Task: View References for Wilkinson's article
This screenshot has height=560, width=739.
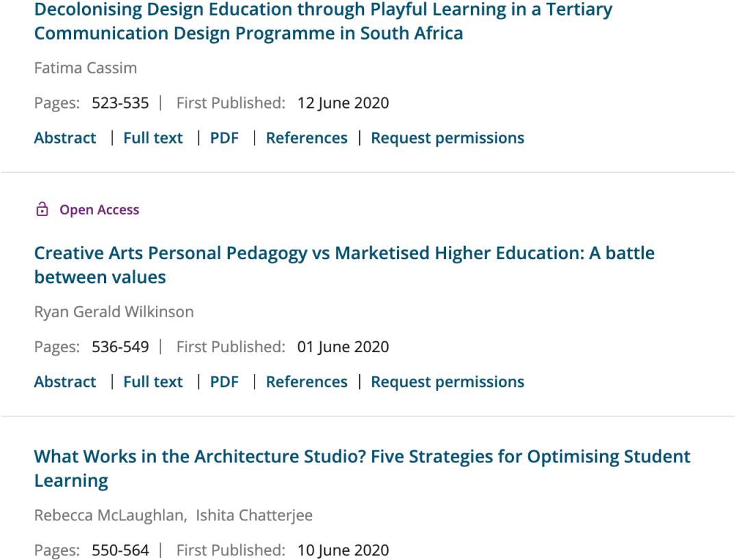Action: [307, 382]
